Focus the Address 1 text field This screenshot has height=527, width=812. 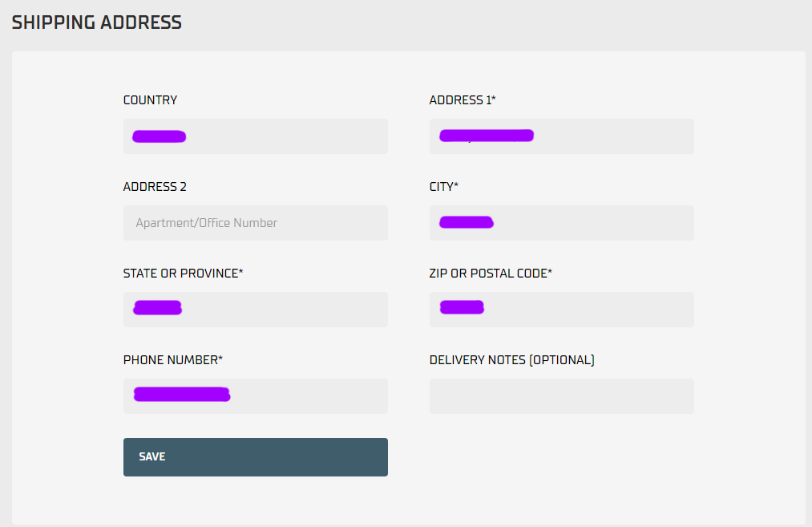561,136
